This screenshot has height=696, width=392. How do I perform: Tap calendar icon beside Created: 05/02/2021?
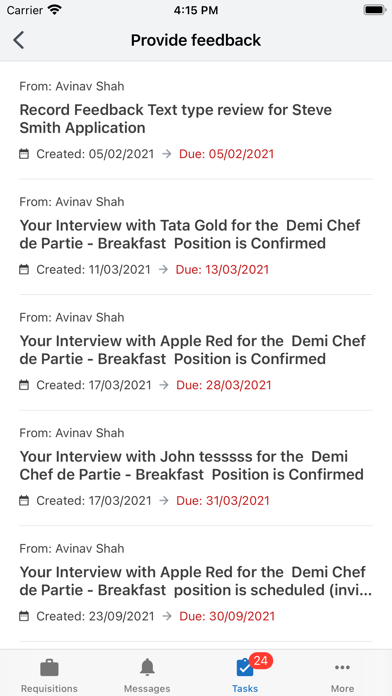24,154
